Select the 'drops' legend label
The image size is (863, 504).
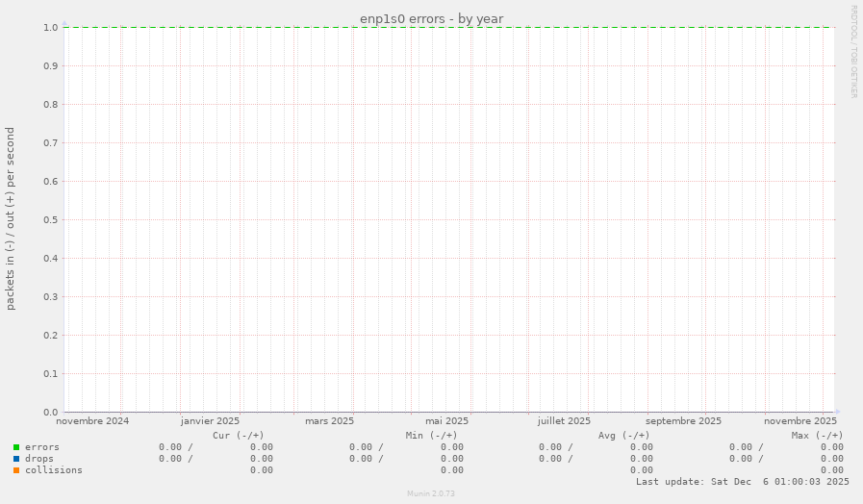39,459
